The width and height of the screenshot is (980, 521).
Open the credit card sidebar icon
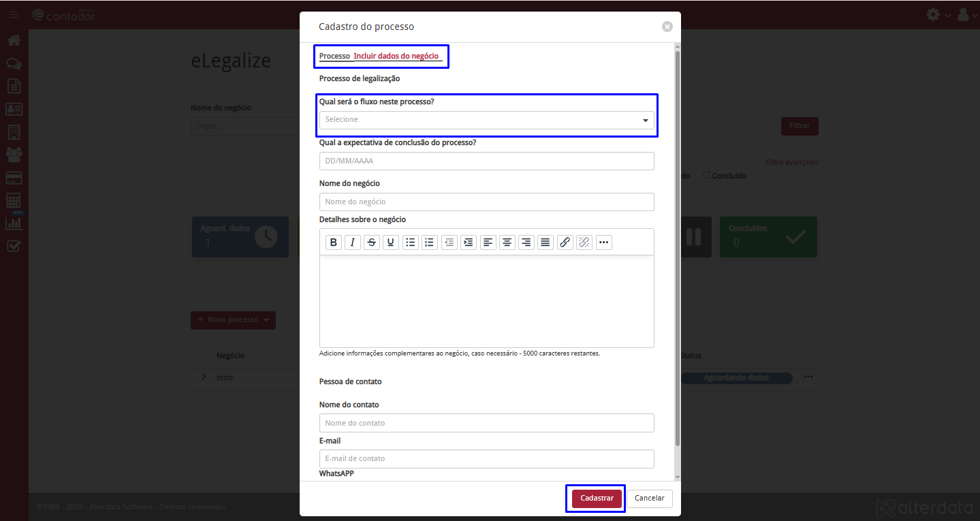click(14, 178)
